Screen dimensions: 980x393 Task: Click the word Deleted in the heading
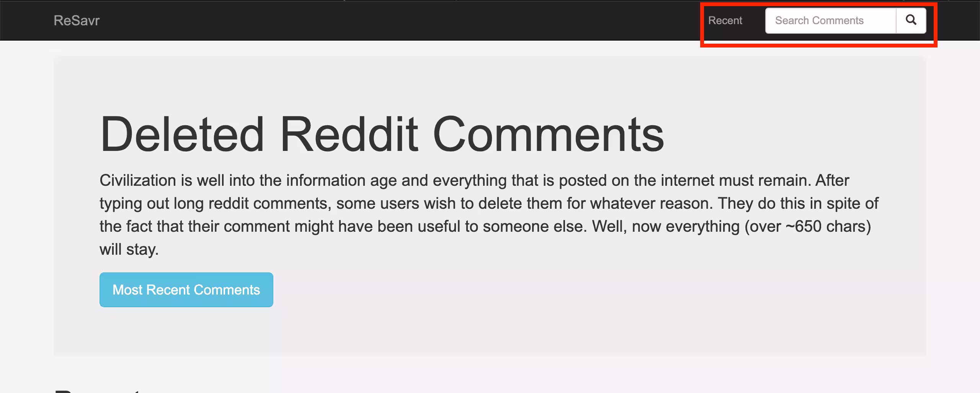182,134
